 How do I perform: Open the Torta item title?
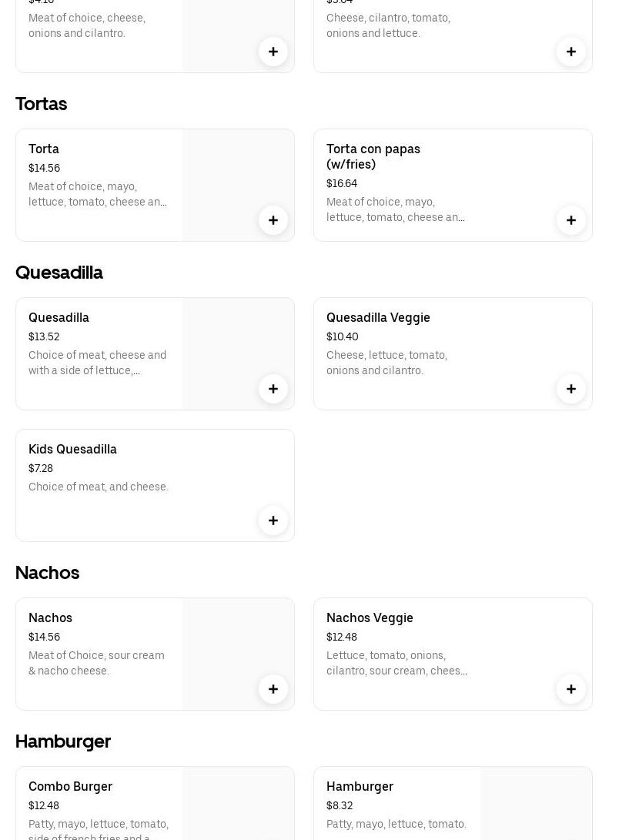coord(44,149)
